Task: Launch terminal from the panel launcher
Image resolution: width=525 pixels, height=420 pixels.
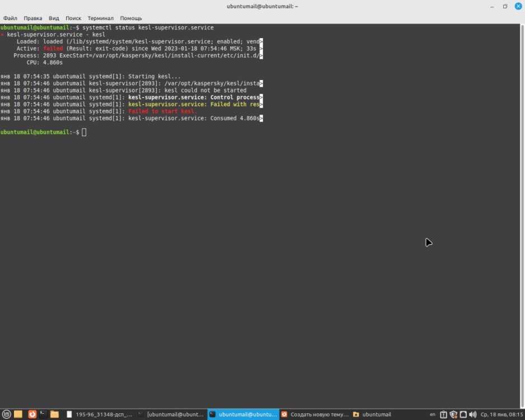Action: [43, 414]
